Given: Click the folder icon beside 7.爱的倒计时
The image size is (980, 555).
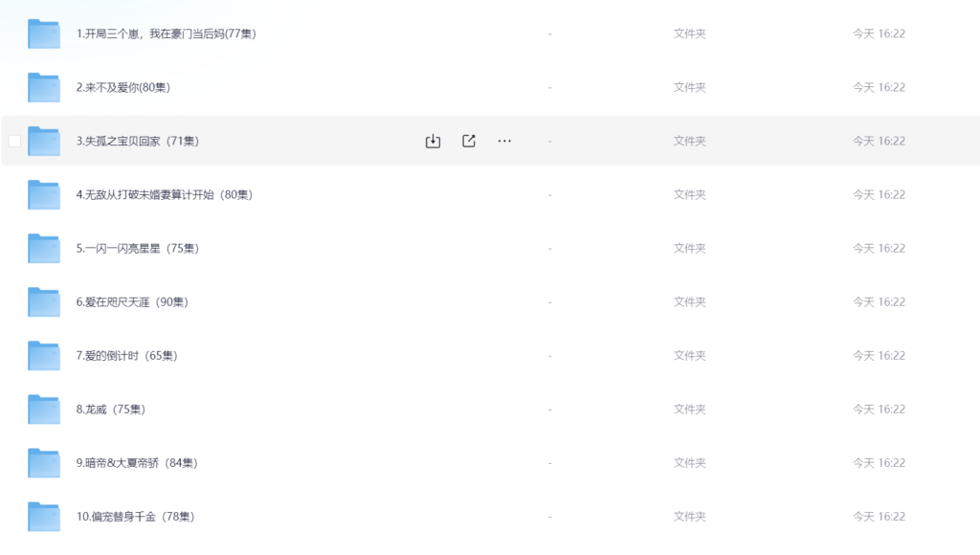Looking at the screenshot, I should tap(44, 355).
